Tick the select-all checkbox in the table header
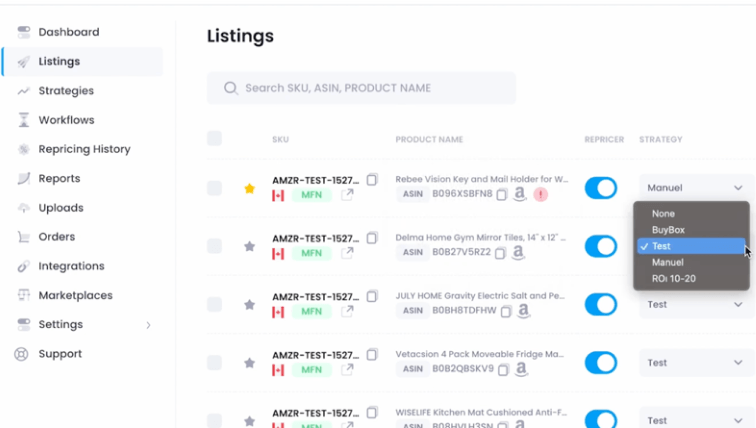The image size is (756, 428). (214, 138)
